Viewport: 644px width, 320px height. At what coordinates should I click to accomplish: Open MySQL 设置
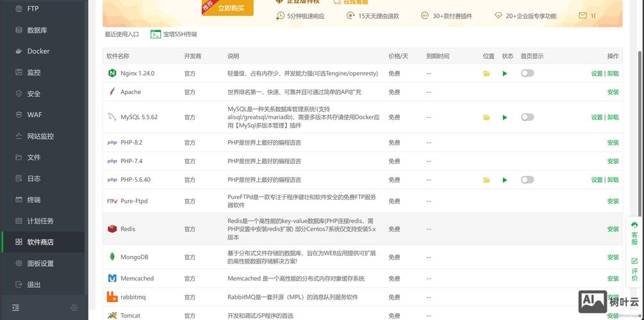[597, 117]
